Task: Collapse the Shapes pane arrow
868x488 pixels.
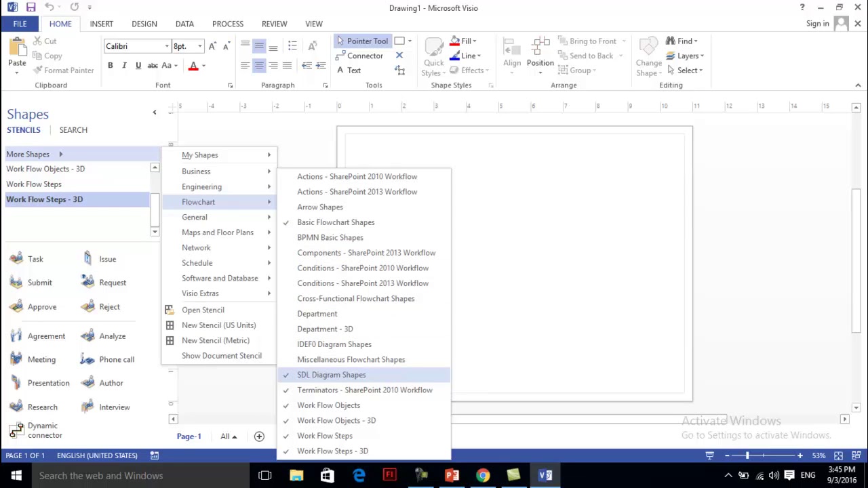Action: (x=154, y=113)
